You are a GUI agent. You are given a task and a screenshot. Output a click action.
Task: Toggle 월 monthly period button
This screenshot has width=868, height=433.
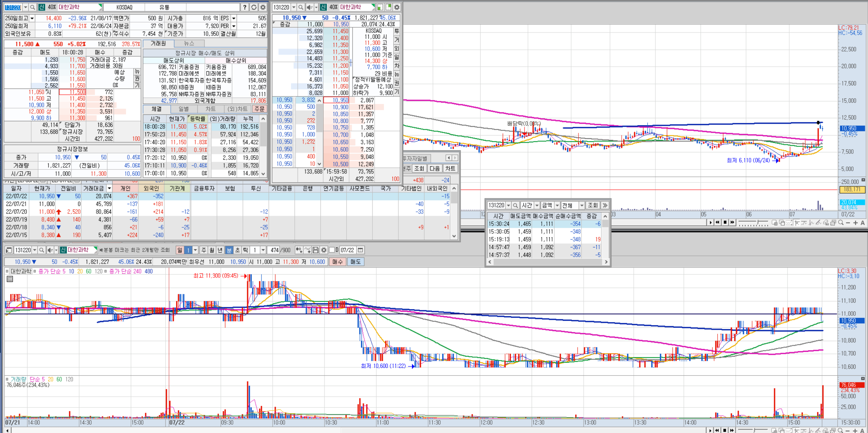click(x=212, y=250)
